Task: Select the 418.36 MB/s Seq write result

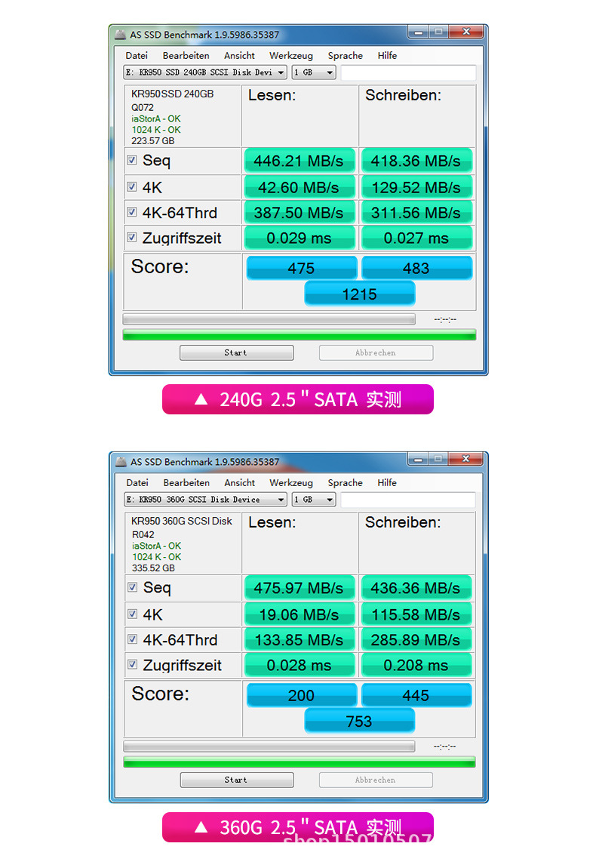Action: tap(416, 161)
